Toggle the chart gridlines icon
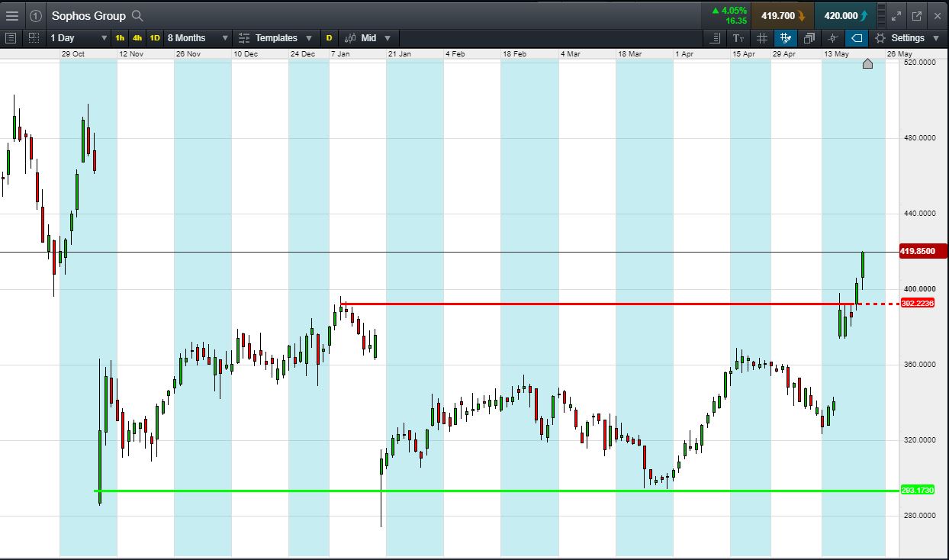The width and height of the screenshot is (949, 560). point(761,37)
